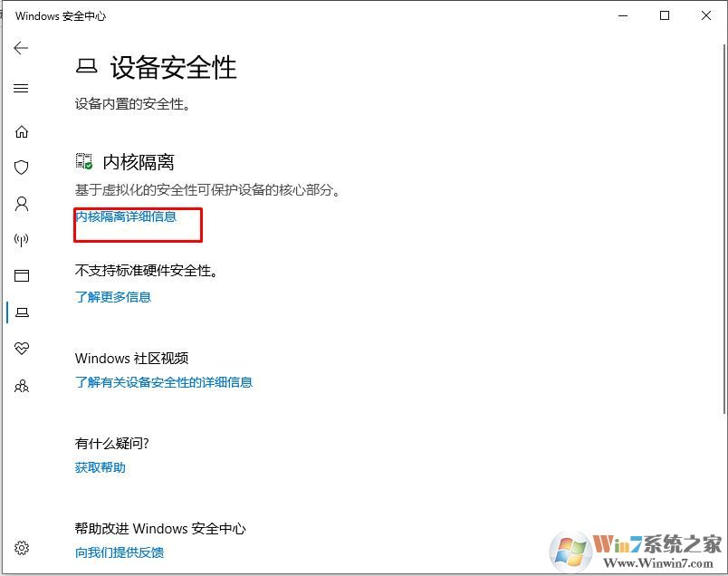Click the 获取帮助 link
The width and height of the screenshot is (728, 576).
pyautogui.click(x=99, y=467)
